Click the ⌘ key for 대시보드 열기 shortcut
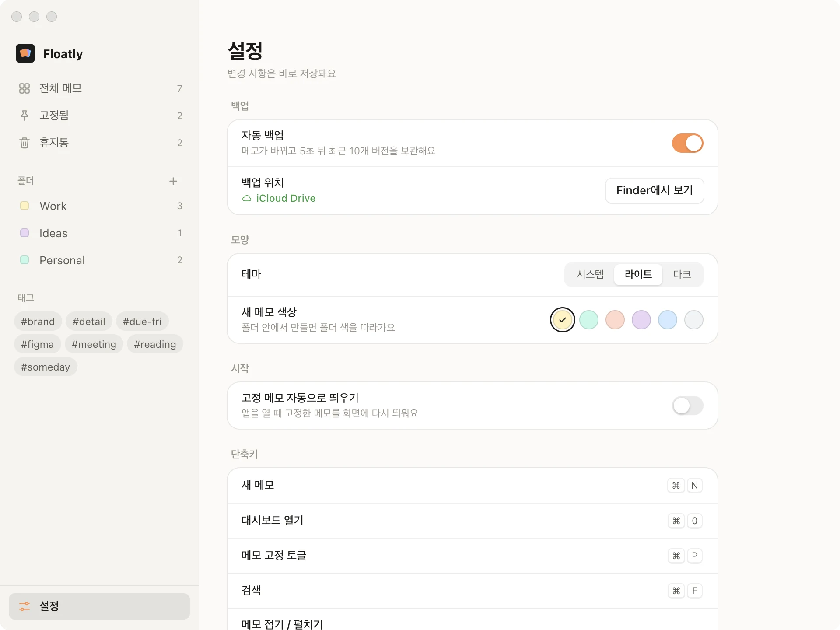The height and width of the screenshot is (630, 840). pos(676,521)
